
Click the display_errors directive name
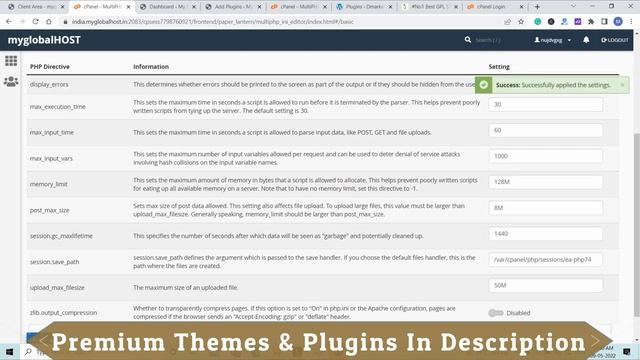pos(49,84)
